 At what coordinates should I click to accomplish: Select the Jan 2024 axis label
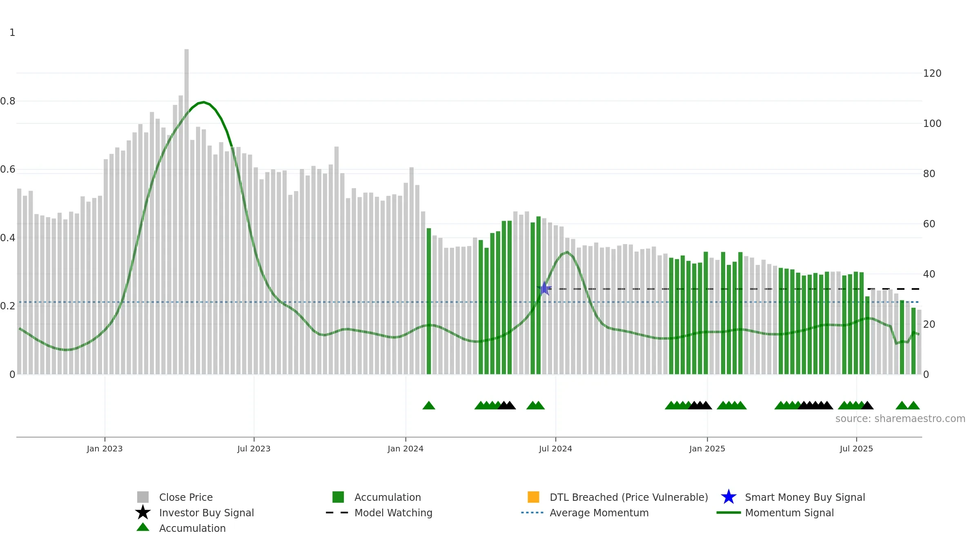click(405, 449)
